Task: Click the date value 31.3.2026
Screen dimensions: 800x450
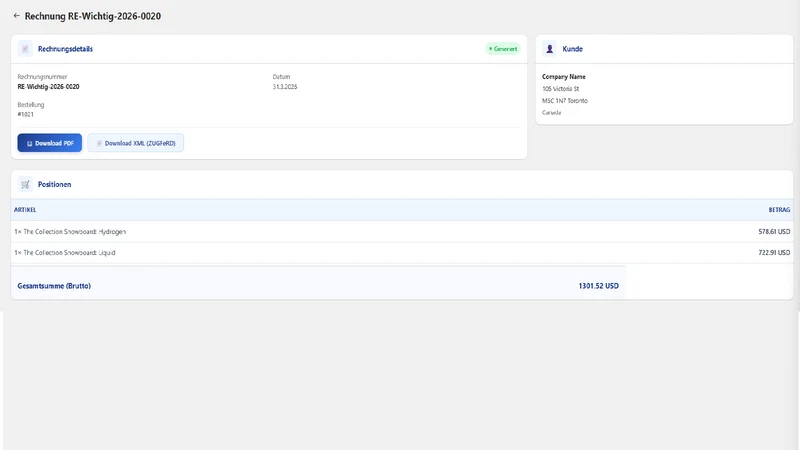Action: (285, 87)
